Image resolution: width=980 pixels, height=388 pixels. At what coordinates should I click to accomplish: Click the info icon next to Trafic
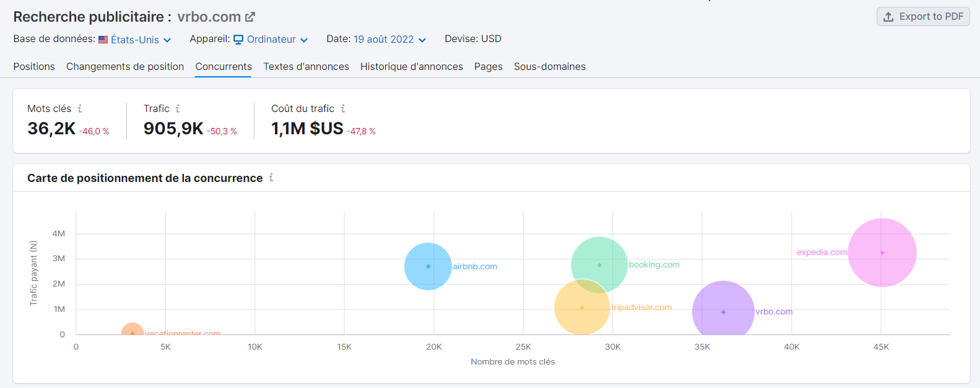click(178, 108)
